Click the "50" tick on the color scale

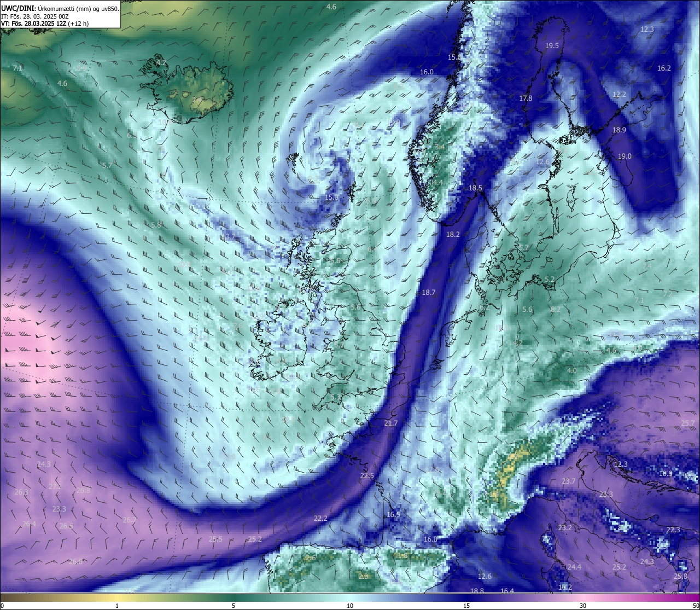coord(695,605)
